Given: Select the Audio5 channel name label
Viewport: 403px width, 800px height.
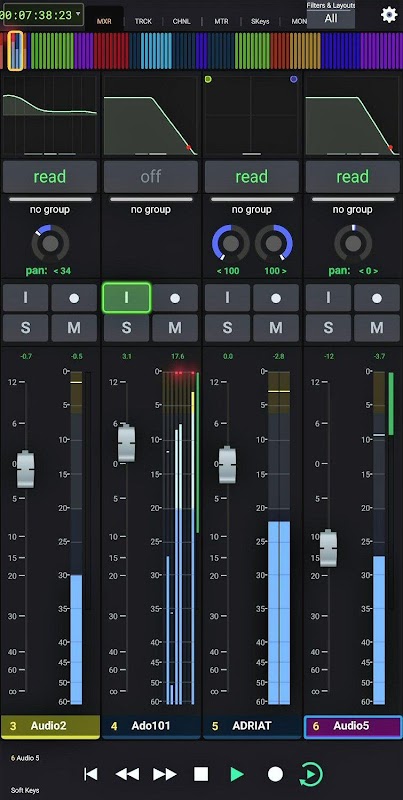Looking at the screenshot, I should point(352,726).
